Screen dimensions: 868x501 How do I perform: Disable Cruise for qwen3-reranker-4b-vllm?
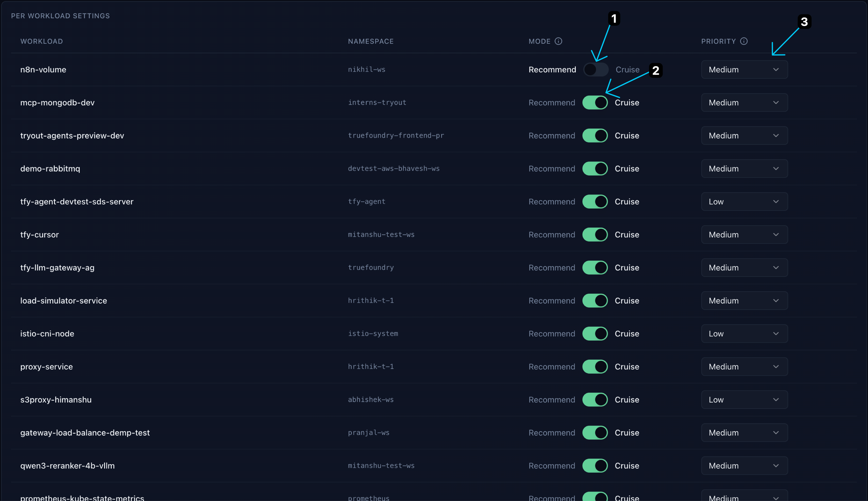coord(595,465)
